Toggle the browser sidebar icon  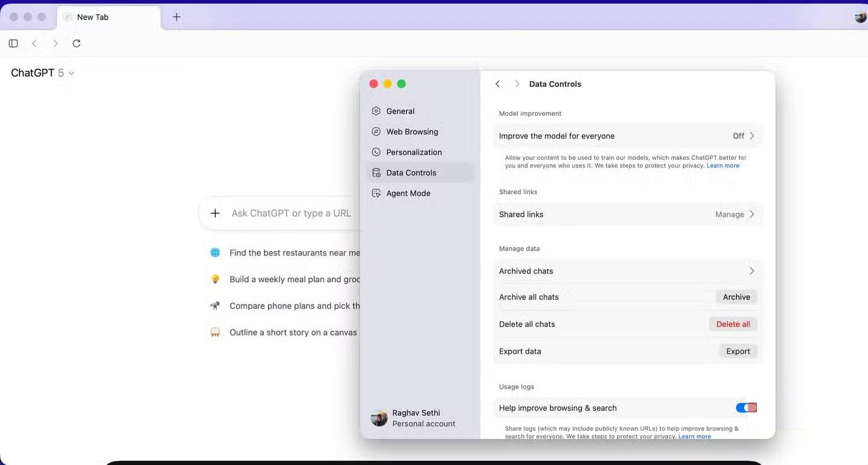13,43
